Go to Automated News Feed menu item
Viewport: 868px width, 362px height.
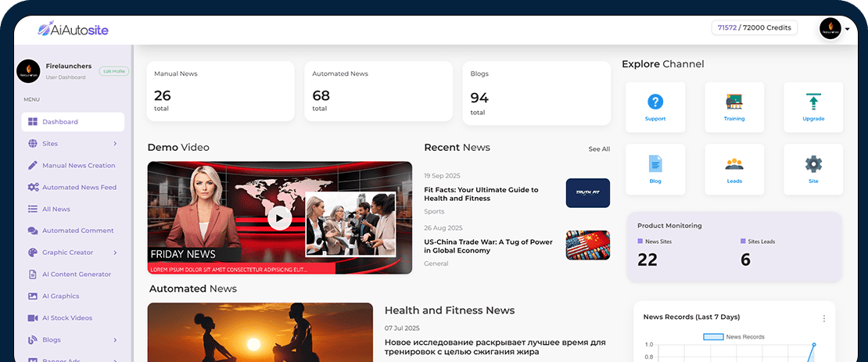pos(79,188)
